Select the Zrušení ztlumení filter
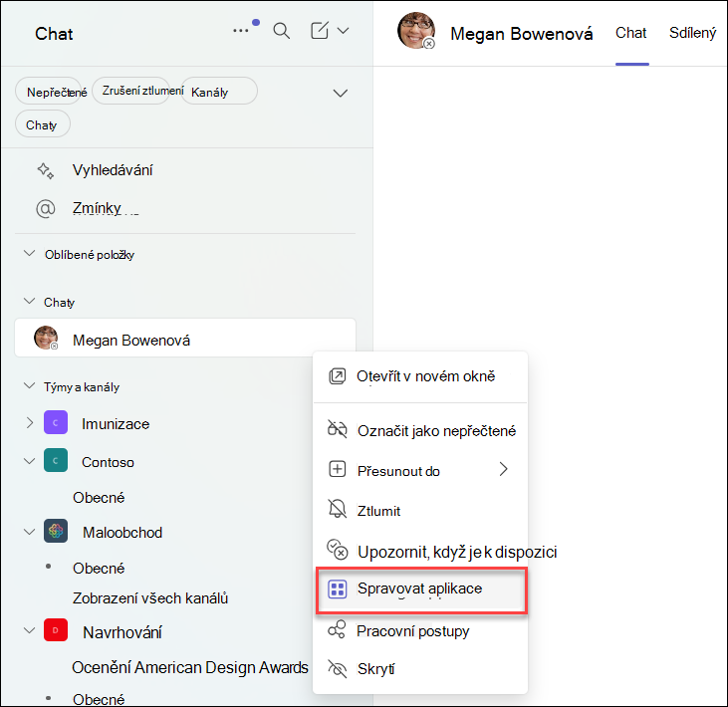This screenshot has width=728, height=707. (131, 91)
